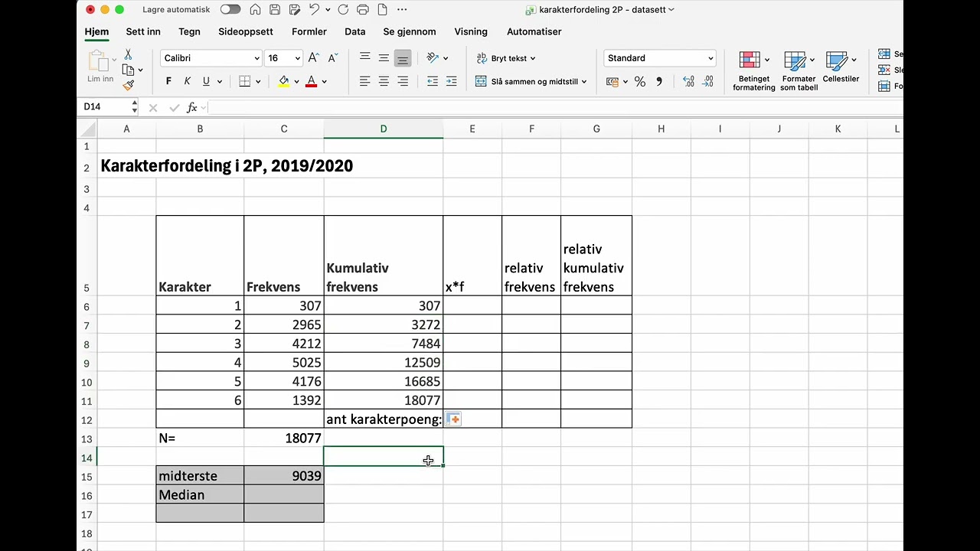Expand the fill color dropdown arrow

pyautogui.click(x=296, y=81)
